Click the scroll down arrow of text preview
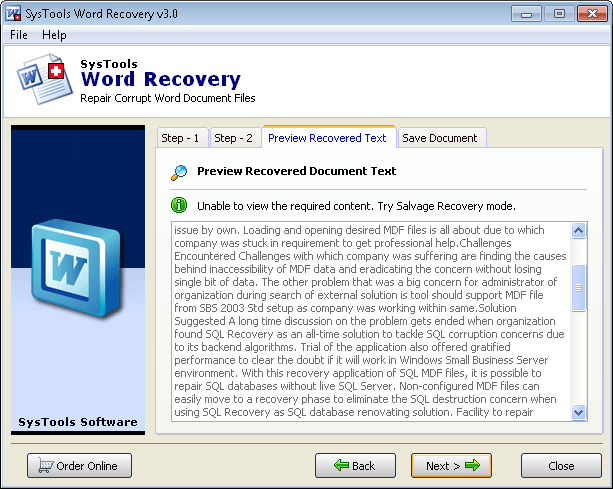Screen dimensions: 613x489 click(x=578, y=411)
